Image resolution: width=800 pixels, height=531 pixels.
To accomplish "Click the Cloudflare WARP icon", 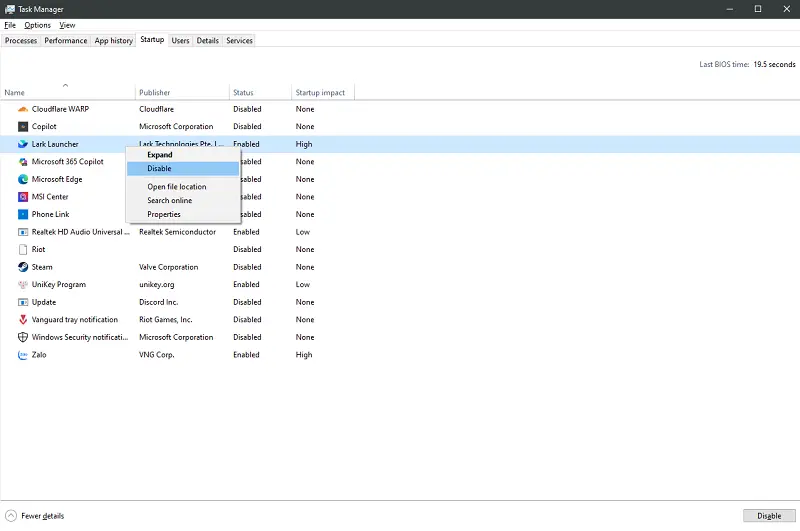I will coord(23,109).
